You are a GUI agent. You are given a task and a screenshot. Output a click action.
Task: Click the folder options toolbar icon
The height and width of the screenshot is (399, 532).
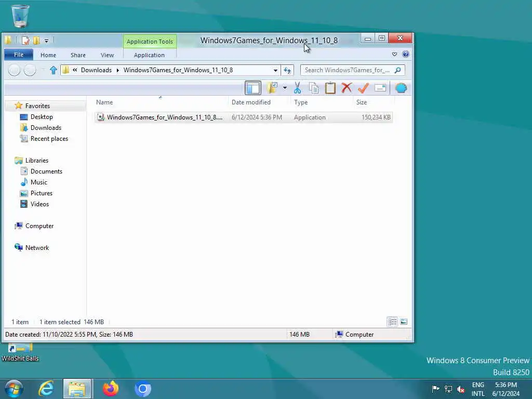click(272, 88)
